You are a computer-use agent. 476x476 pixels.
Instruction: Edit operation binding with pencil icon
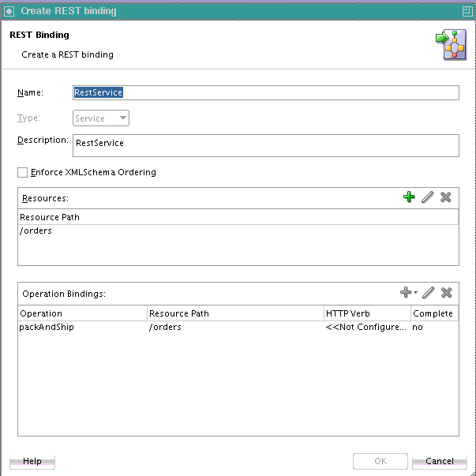tap(429, 292)
